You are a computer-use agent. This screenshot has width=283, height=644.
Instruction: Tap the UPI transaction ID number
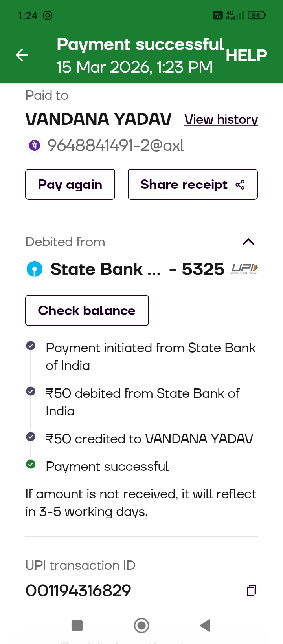point(78,591)
